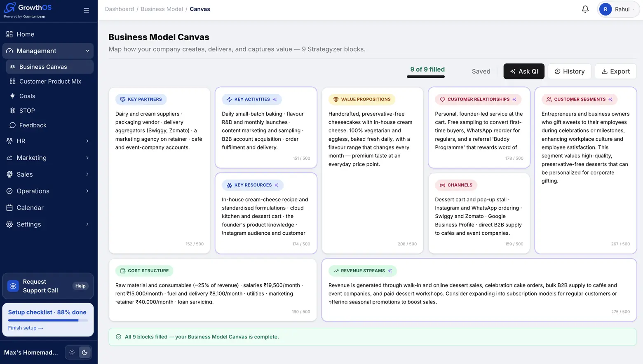Image resolution: width=643 pixels, height=364 pixels.
Task: Click the sparkle icon beside Customer Relationships
Action: pyautogui.click(x=514, y=99)
